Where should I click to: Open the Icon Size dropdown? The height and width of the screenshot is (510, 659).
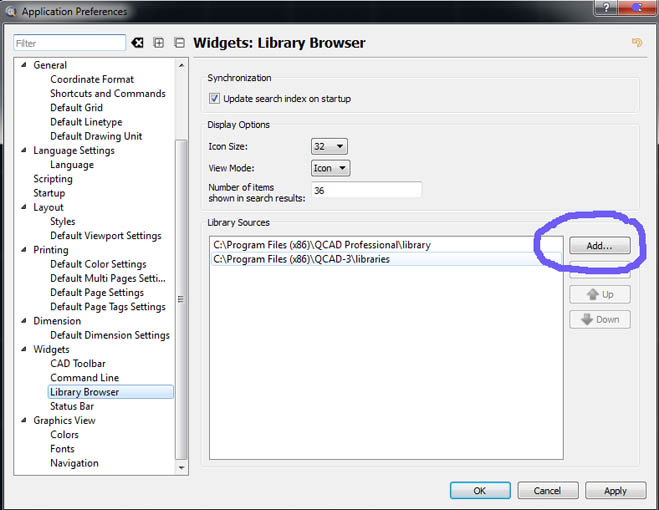coord(329,146)
